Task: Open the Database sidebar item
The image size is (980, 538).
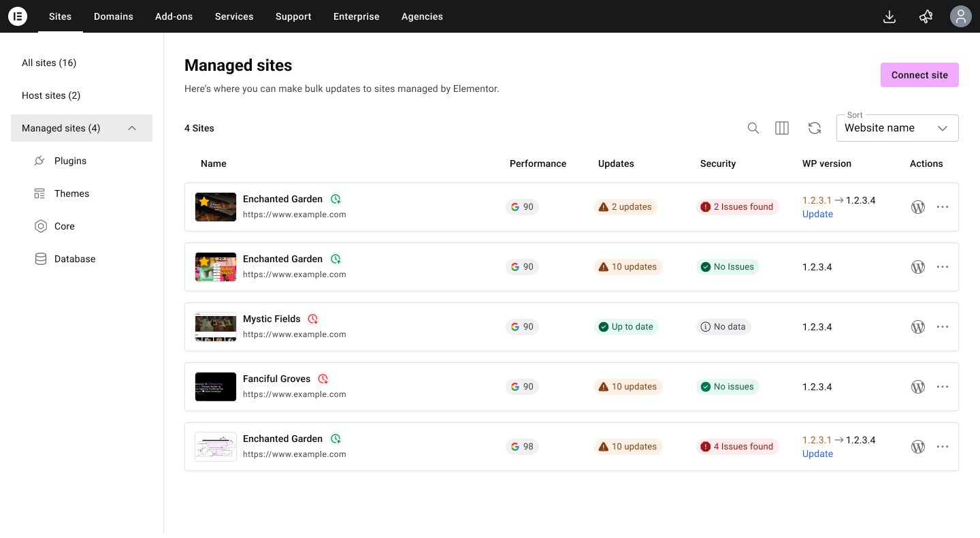Action: pyautogui.click(x=75, y=259)
